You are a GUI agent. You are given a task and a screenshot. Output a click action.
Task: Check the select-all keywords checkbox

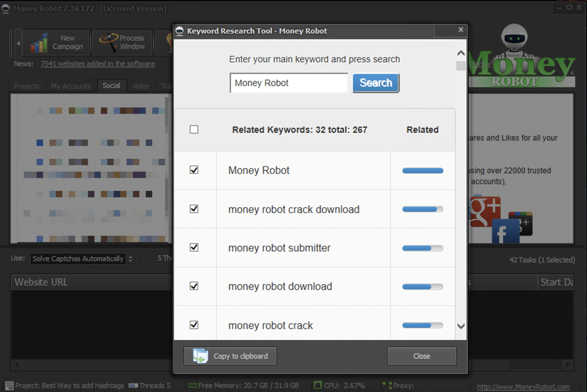click(194, 129)
